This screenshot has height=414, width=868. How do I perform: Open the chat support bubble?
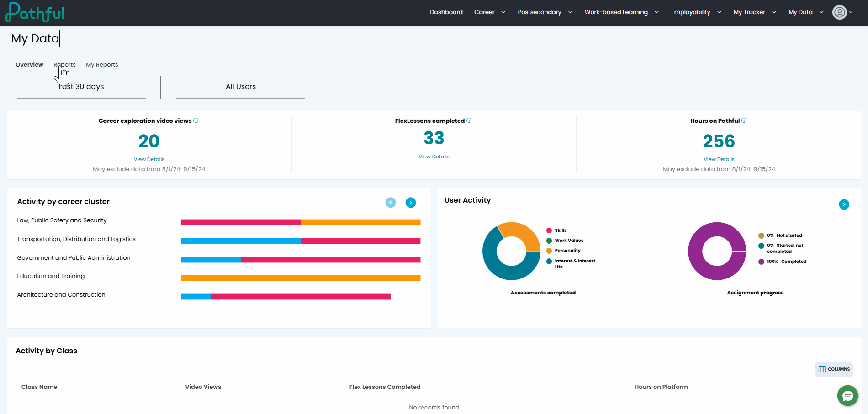(x=848, y=396)
